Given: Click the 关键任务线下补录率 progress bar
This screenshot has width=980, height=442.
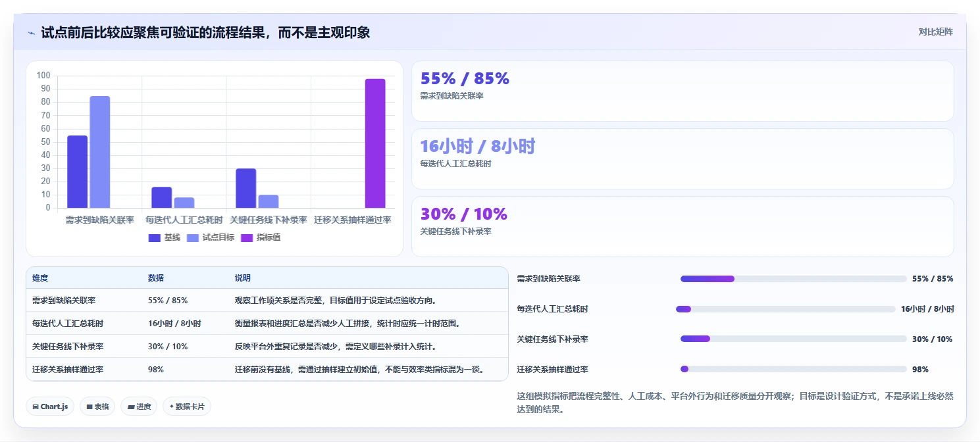Looking at the screenshot, I should pos(793,339).
